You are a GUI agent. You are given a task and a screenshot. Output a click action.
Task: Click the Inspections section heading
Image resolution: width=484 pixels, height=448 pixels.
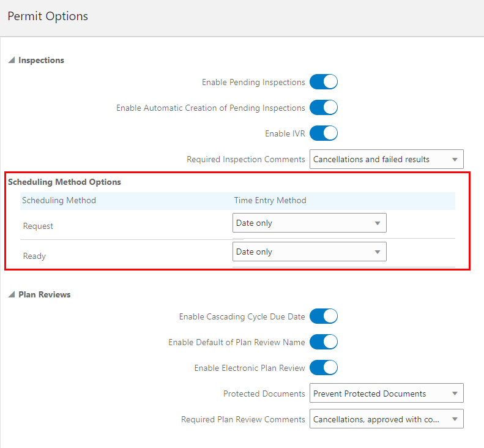tap(41, 60)
